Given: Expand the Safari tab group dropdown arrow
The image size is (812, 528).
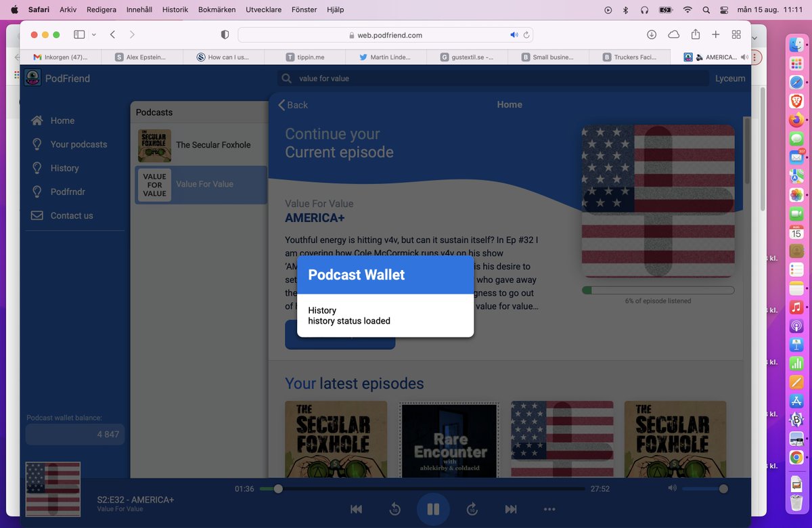Looking at the screenshot, I should pos(93,35).
